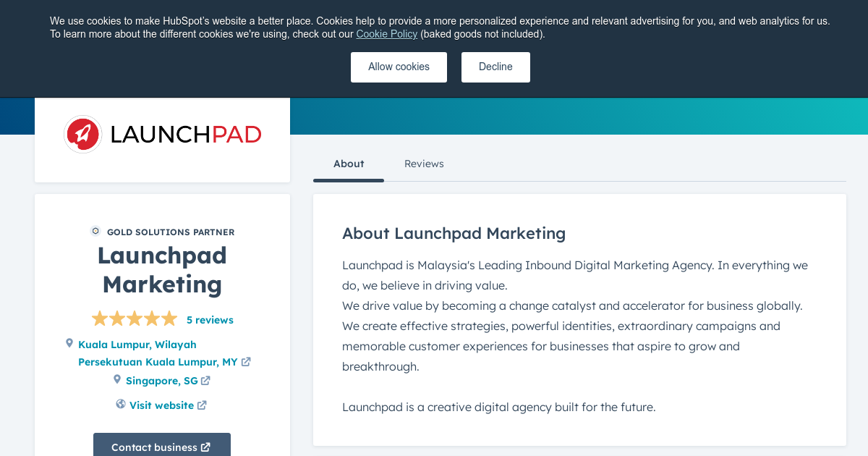Click the map pin icon beside Kuala Lumpur
The height and width of the screenshot is (456, 868).
click(69, 344)
